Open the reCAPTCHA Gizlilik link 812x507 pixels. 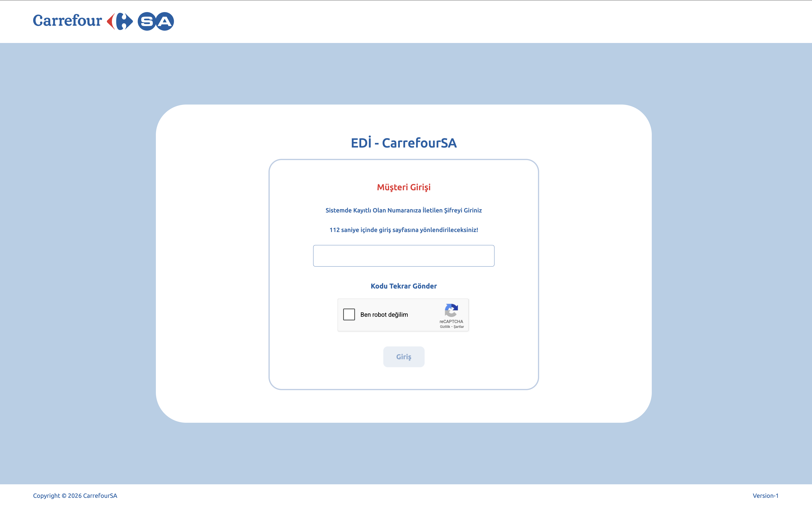[x=445, y=327]
